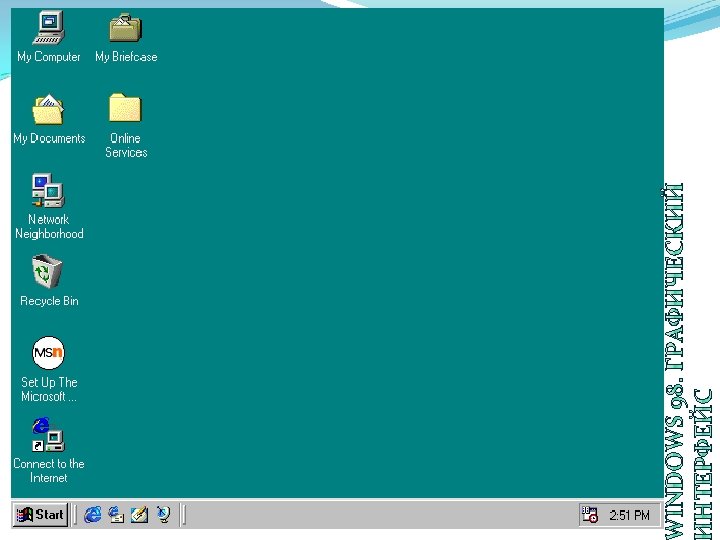
Task: Click the Quick Launch toolbar grip handle
Action: click(75, 514)
